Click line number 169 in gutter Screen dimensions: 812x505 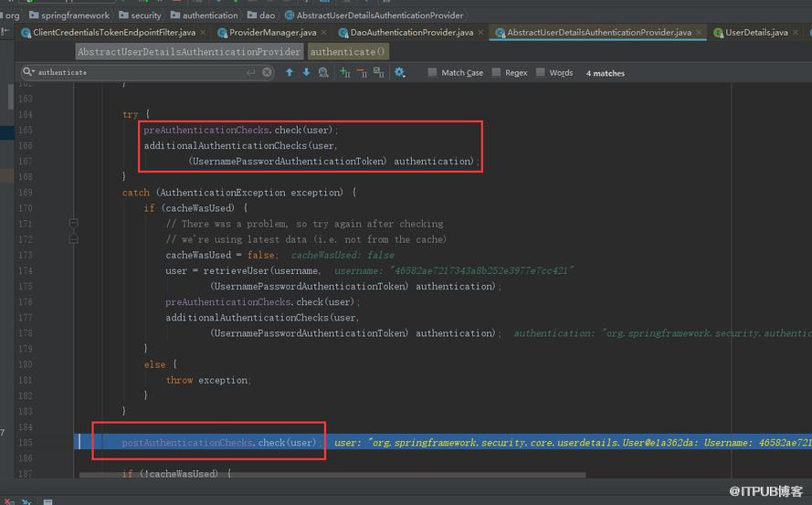coord(25,192)
